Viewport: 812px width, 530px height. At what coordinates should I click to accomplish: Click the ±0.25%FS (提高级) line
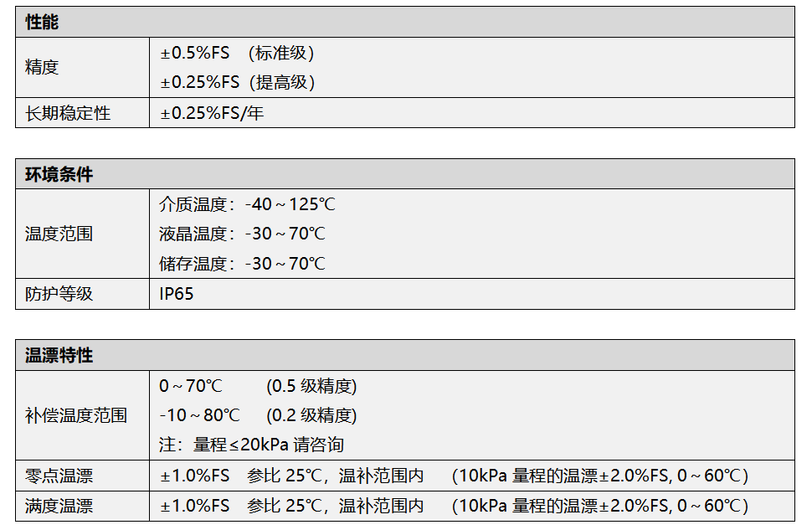237,83
